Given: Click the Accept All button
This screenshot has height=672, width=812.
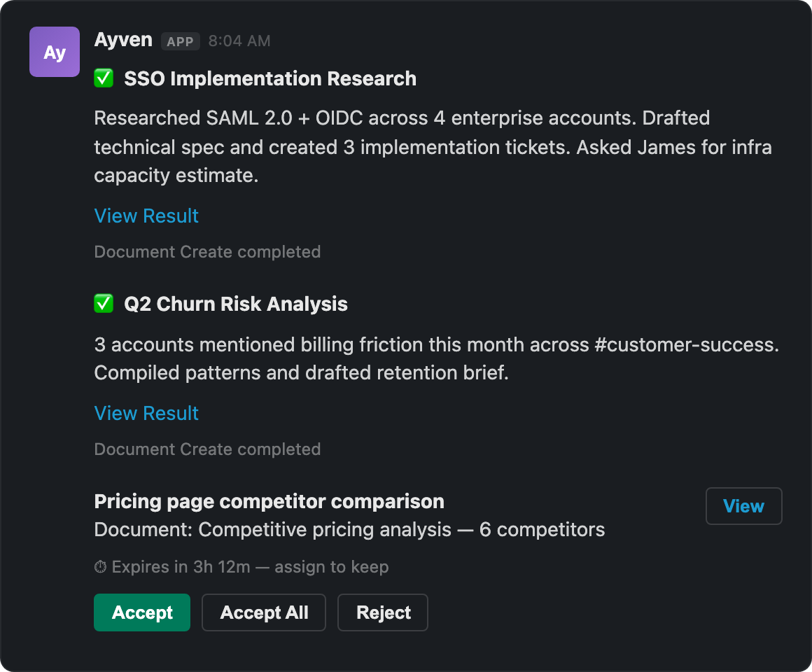Looking at the screenshot, I should click(263, 612).
